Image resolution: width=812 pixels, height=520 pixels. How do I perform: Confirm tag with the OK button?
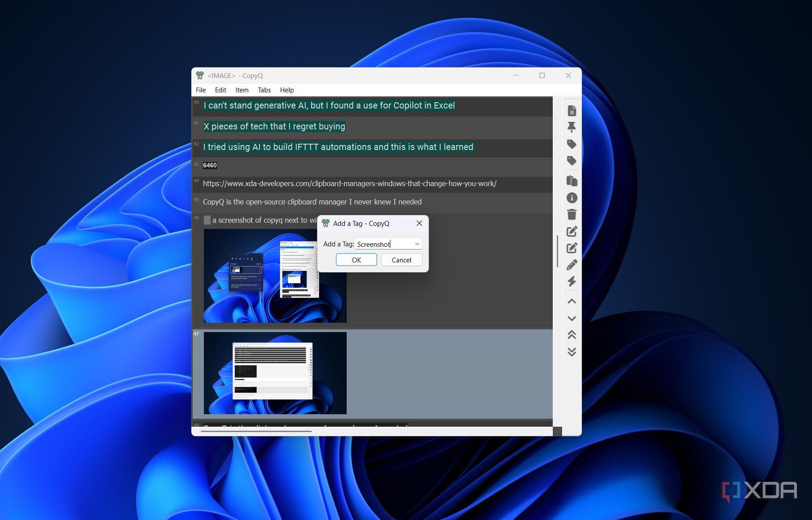coord(356,260)
